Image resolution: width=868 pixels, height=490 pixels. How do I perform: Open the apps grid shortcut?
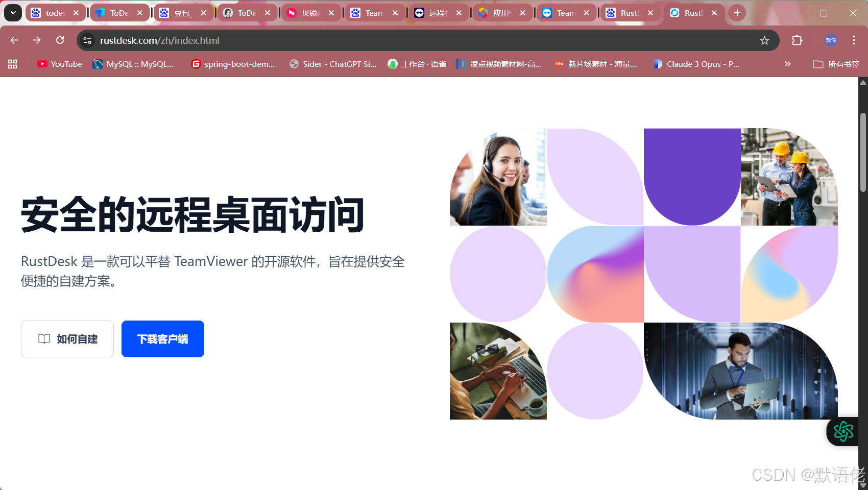[13, 64]
